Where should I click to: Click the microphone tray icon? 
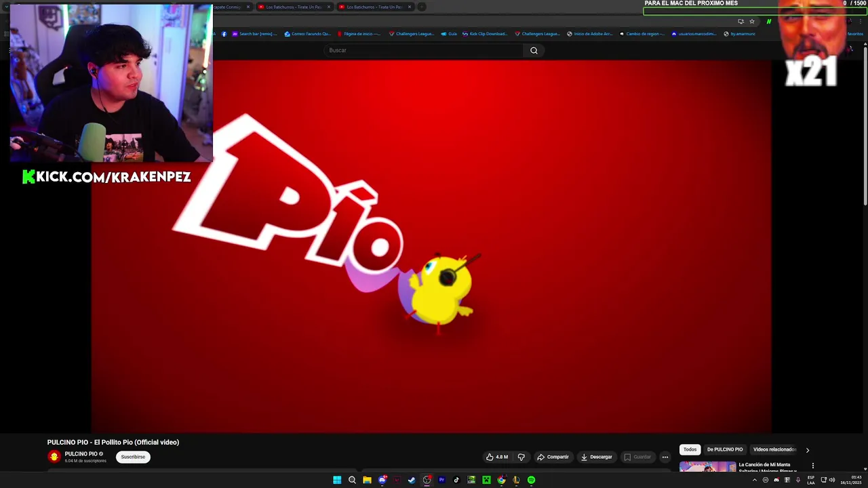click(x=798, y=480)
